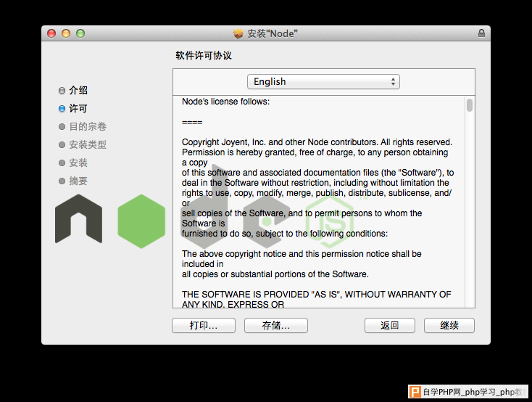This screenshot has width=532, height=402.
Task: Open the English language dropdown
Action: coord(323,81)
